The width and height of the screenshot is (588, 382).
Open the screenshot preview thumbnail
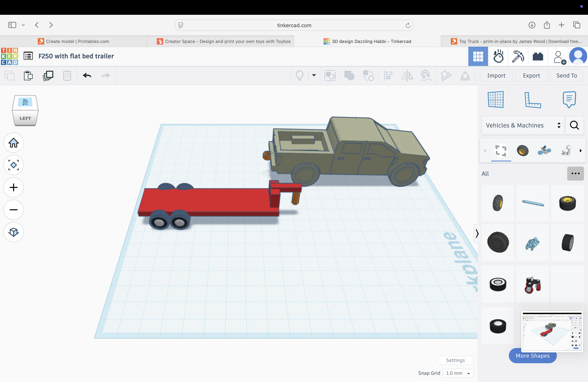pos(552,331)
